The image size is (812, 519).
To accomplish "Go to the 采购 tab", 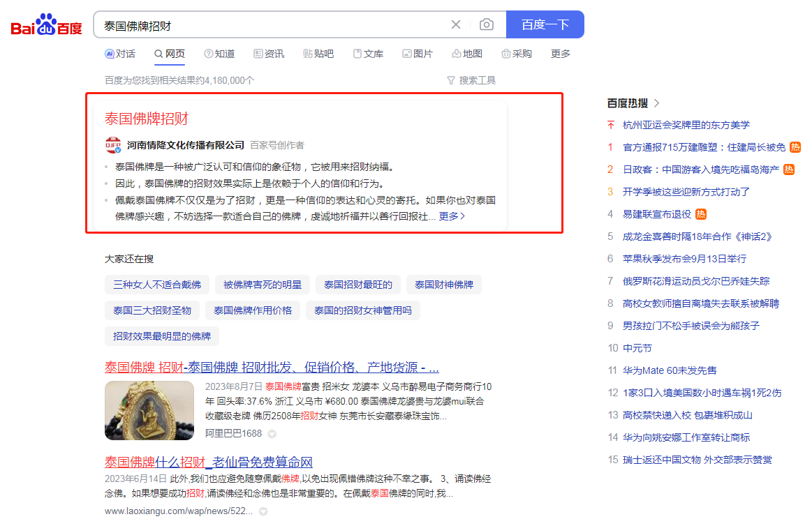I will pos(517,54).
